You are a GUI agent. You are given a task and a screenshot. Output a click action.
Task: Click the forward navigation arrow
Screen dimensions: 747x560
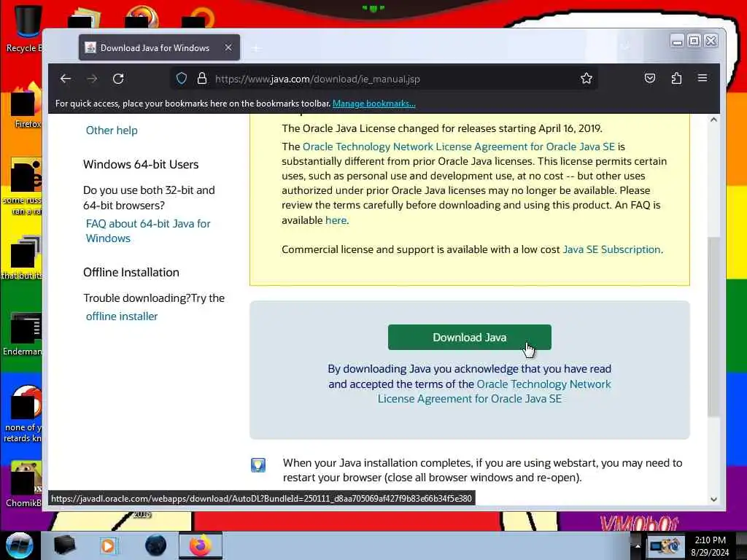92,79
